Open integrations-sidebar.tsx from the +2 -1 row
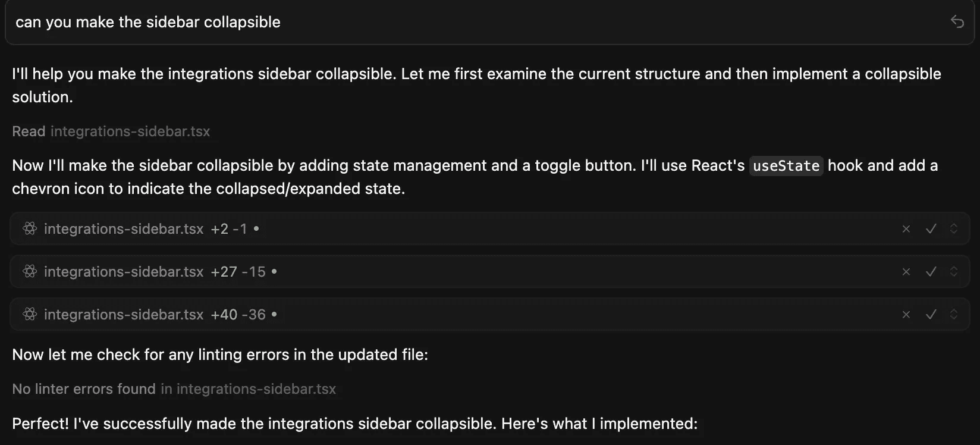Viewport: 980px width, 445px height. [x=124, y=229]
